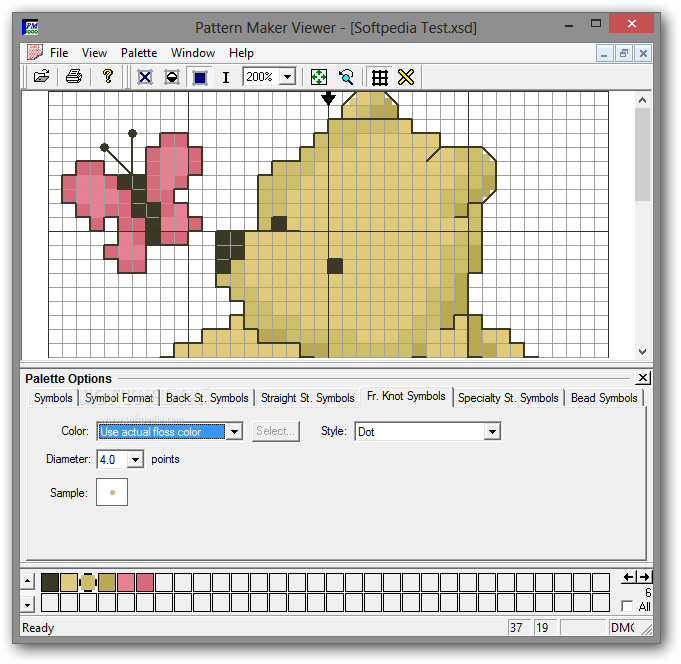Viewport: 681px width, 664px height.
Task: Expand the Color dropdown 'Use actual floss color'
Action: (235, 432)
